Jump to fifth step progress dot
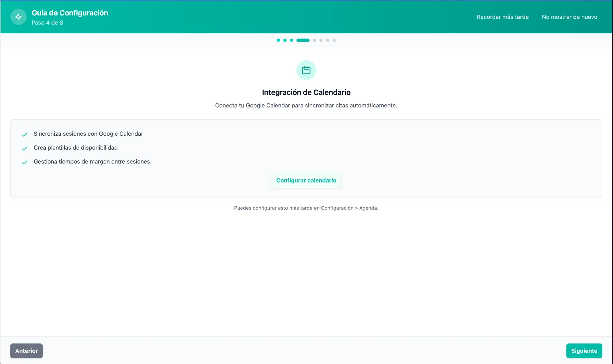613x364 pixels. [x=314, y=40]
